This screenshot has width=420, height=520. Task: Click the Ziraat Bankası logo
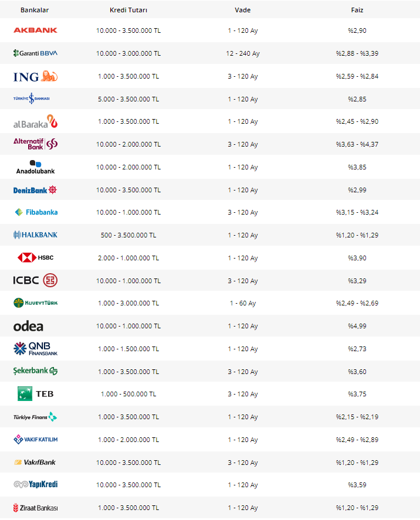coord(35,508)
